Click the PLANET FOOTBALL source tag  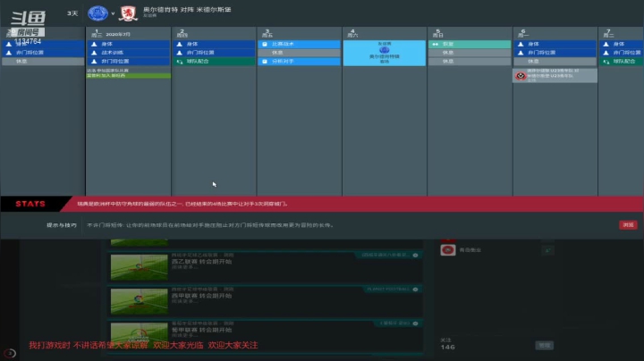click(x=388, y=290)
